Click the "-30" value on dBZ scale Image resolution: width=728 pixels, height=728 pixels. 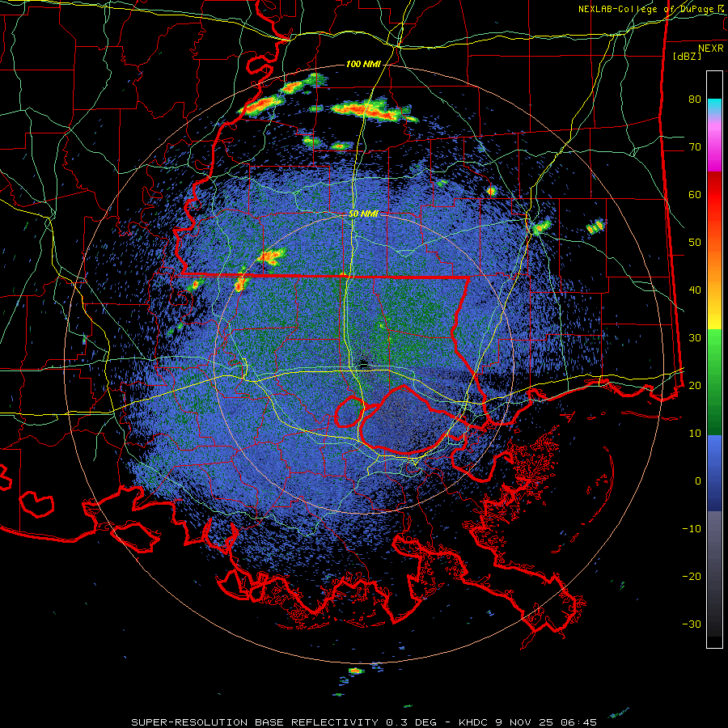692,624
